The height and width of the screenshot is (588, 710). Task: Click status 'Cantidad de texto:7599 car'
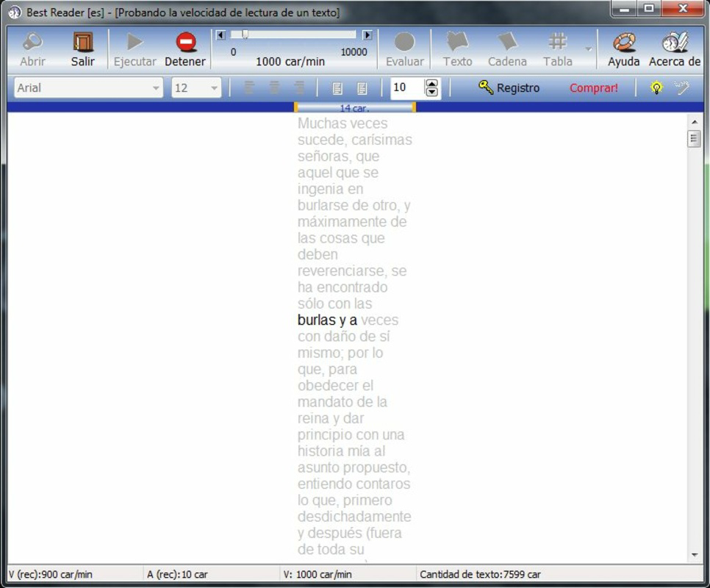(x=480, y=575)
